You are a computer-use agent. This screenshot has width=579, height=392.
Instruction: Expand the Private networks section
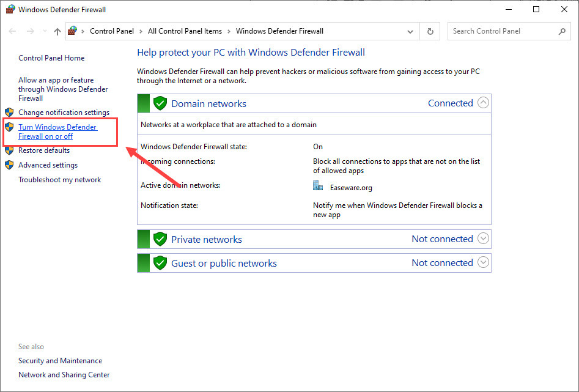point(483,239)
